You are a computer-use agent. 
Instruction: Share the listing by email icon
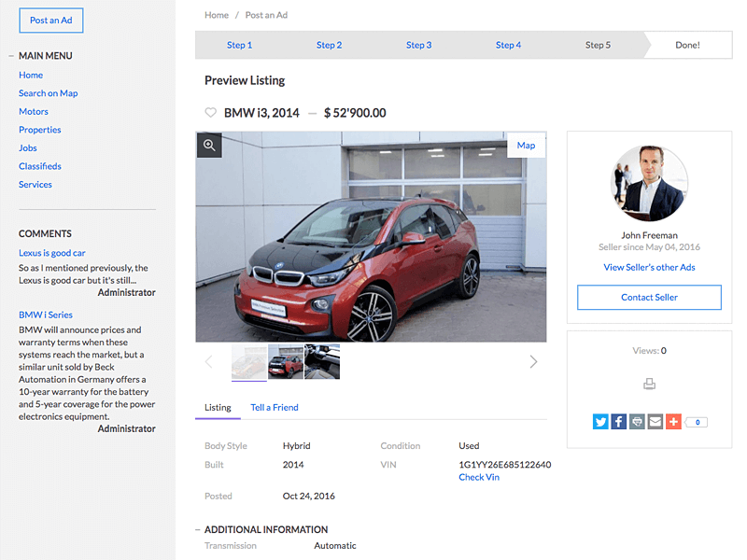point(655,422)
